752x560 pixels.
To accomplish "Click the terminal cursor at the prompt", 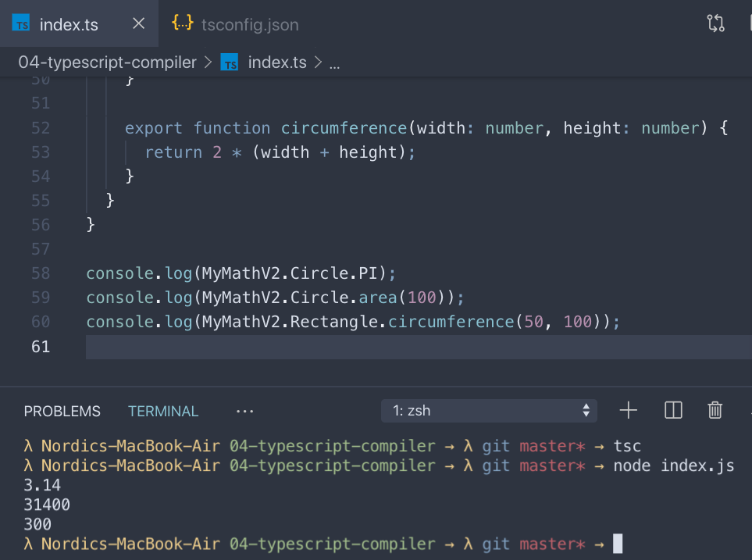I will 618,544.
